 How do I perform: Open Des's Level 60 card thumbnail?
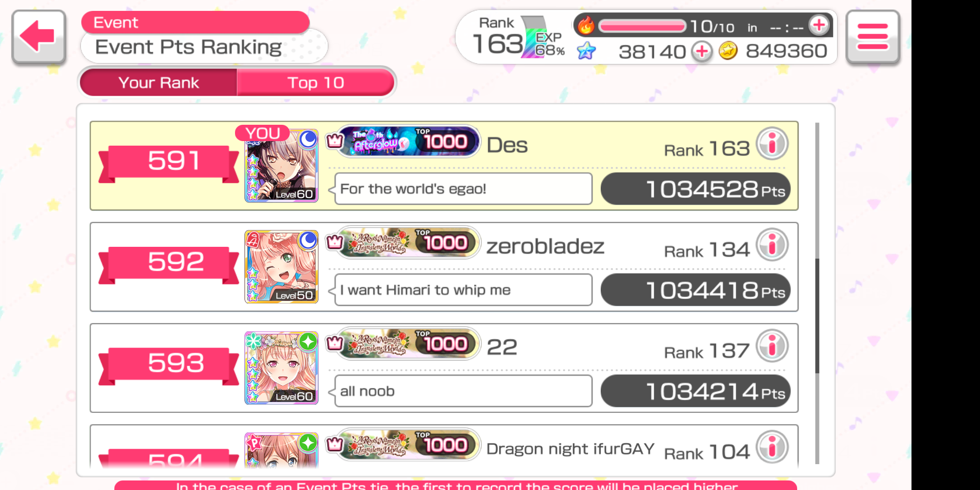pos(281,166)
